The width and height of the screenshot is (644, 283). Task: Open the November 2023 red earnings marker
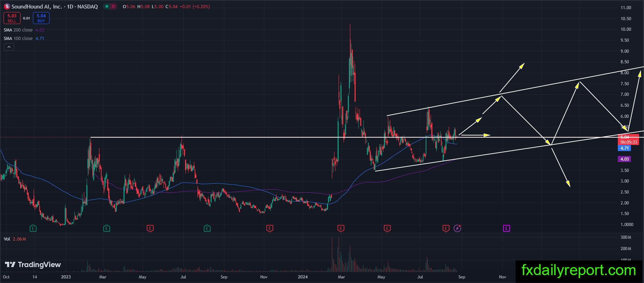point(270,229)
